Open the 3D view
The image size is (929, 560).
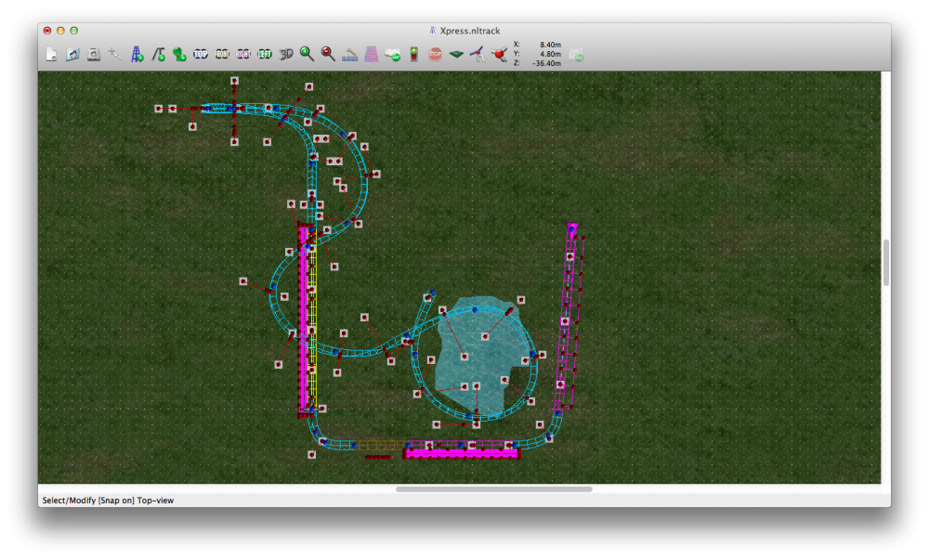pyautogui.click(x=286, y=55)
